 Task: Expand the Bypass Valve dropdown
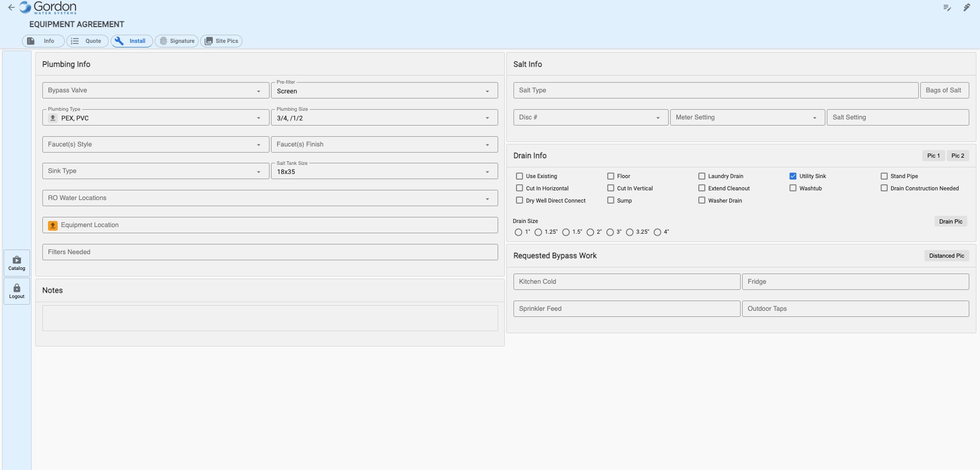(156, 91)
